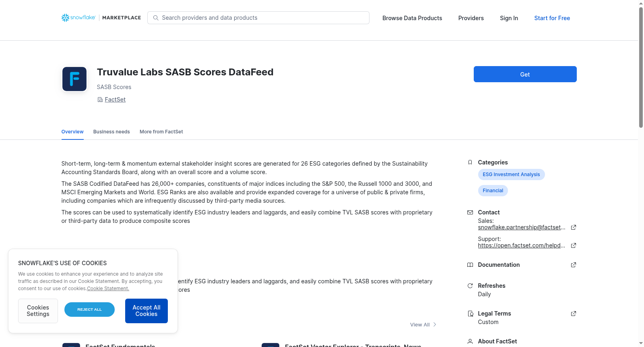Open sales email external link icon
Viewport: 644px width, 347px height.
click(574, 227)
